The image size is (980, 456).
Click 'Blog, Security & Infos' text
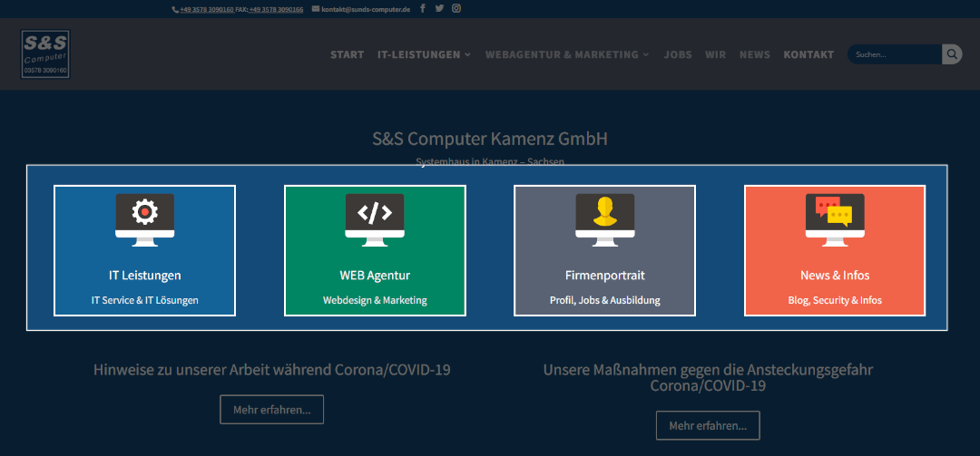[835, 300]
